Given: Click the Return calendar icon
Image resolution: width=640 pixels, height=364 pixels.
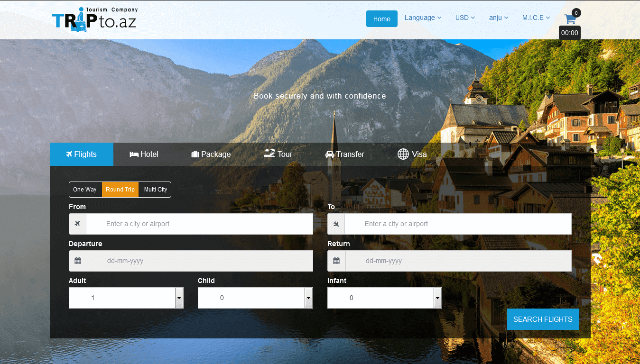Looking at the screenshot, I should point(336,261).
